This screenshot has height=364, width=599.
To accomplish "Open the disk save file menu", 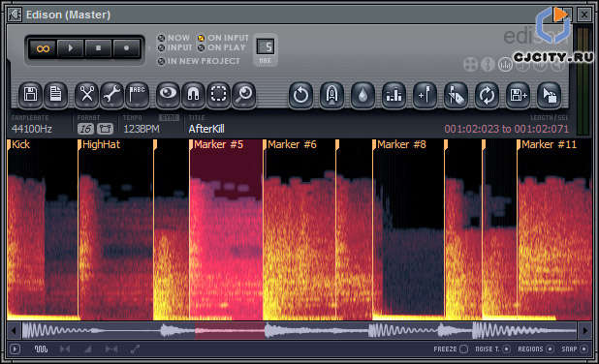I will (x=31, y=95).
